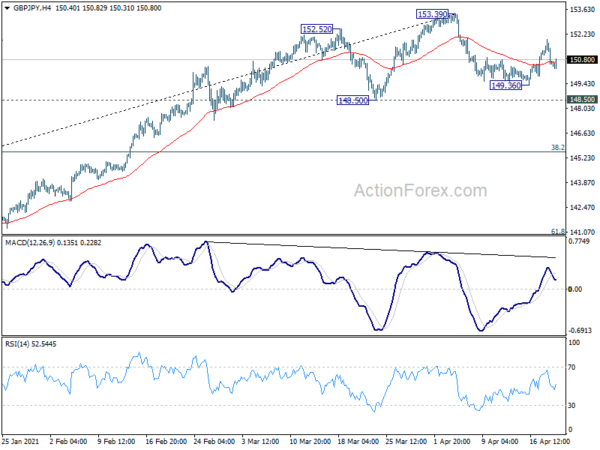Click the 38.2 Fibonacci level label
This screenshot has height=450, width=600.
558,147
